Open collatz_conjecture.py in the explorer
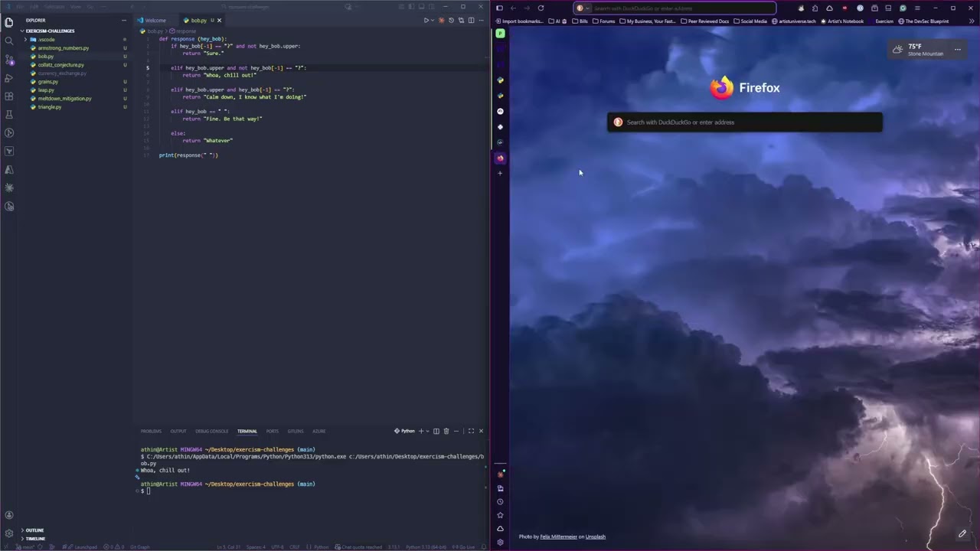980x551 pixels. point(61,64)
